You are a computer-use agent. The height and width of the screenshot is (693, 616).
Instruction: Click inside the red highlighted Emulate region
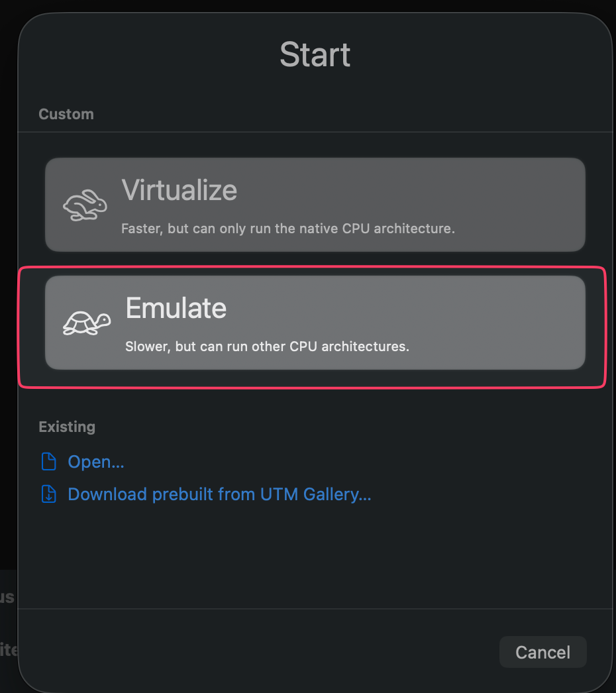[x=315, y=322]
